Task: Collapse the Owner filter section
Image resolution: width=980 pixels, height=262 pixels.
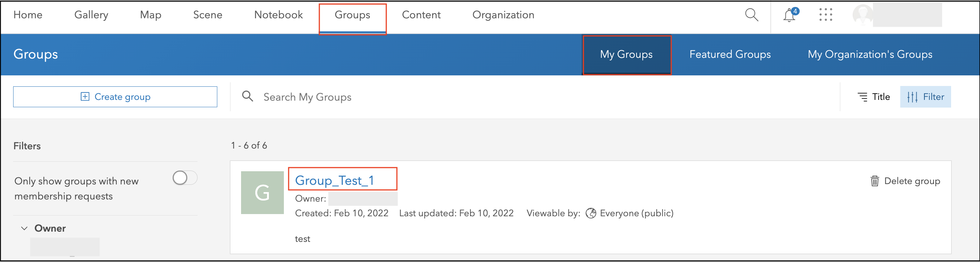Action: click(x=25, y=228)
